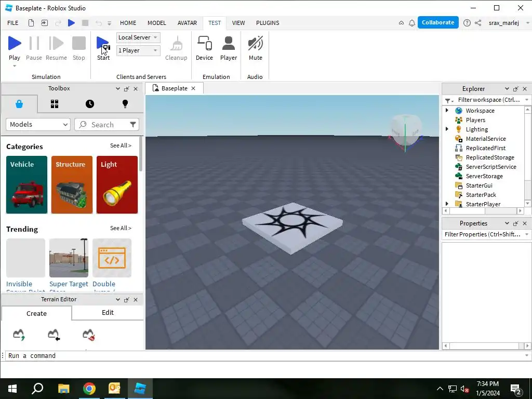Switch to the PLUGINS ribbon tab
Viewport: 532px width, 399px height.
pos(268,23)
